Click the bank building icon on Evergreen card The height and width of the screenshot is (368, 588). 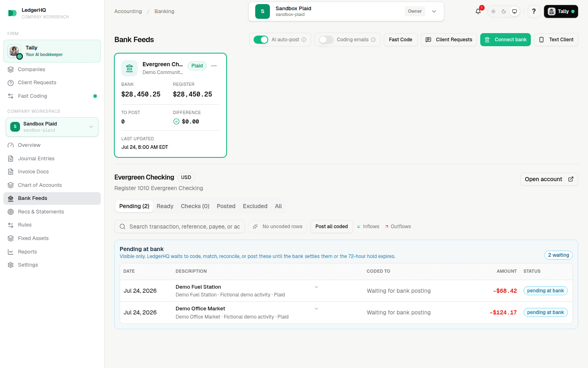129,68
